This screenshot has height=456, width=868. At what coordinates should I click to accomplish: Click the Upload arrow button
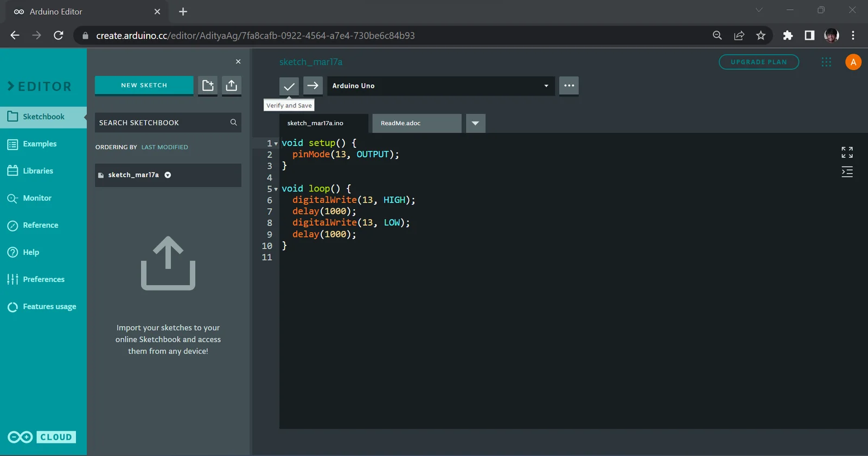point(313,86)
